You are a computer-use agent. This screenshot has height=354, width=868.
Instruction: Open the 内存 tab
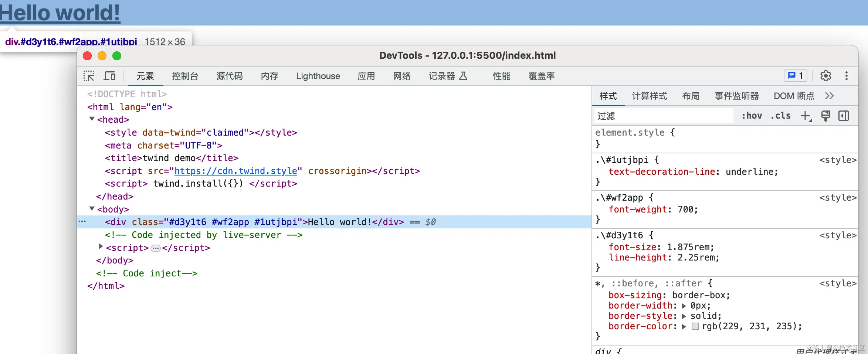269,76
